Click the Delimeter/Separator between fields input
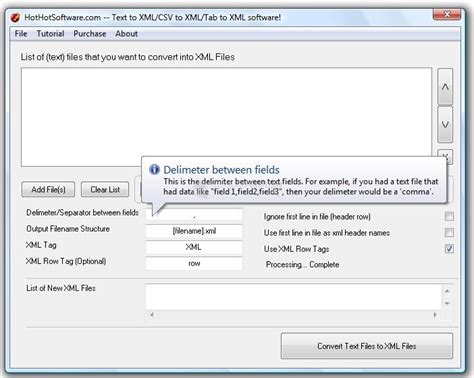This screenshot has height=378, width=474. pos(194,215)
